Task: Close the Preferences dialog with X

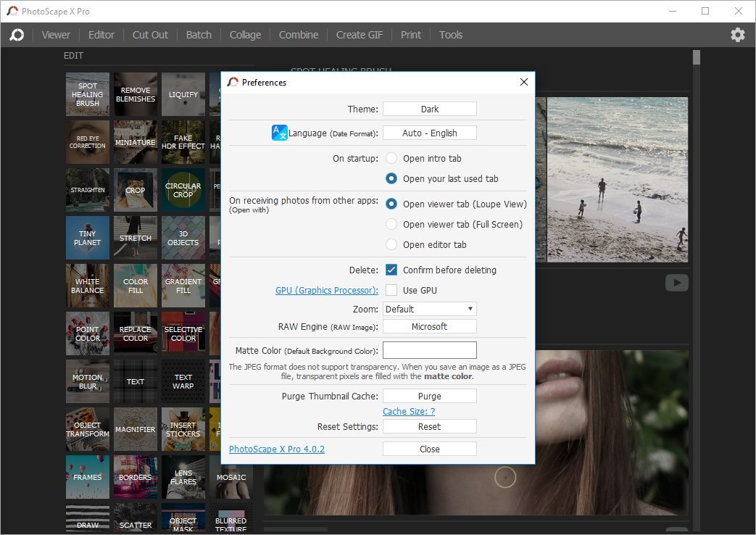Action: click(524, 82)
